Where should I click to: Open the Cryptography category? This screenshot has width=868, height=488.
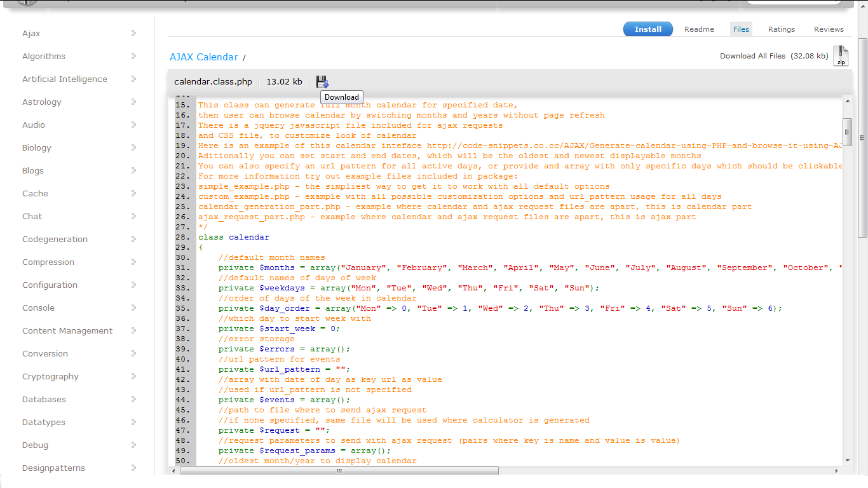[50, 376]
